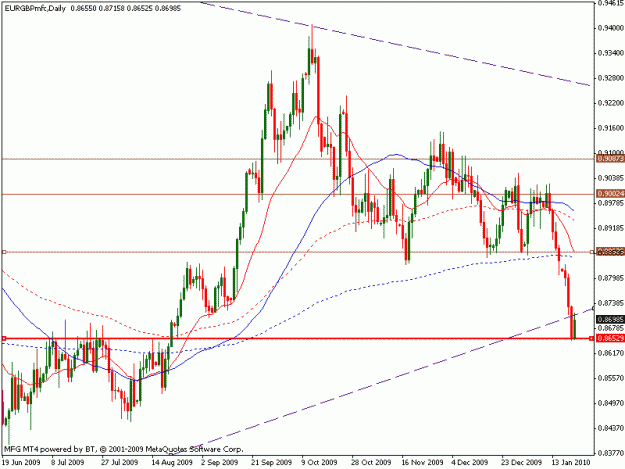Click the 8 Jul 2009 date label
Image resolution: width=625 pixels, height=469 pixels.
pyautogui.click(x=67, y=462)
